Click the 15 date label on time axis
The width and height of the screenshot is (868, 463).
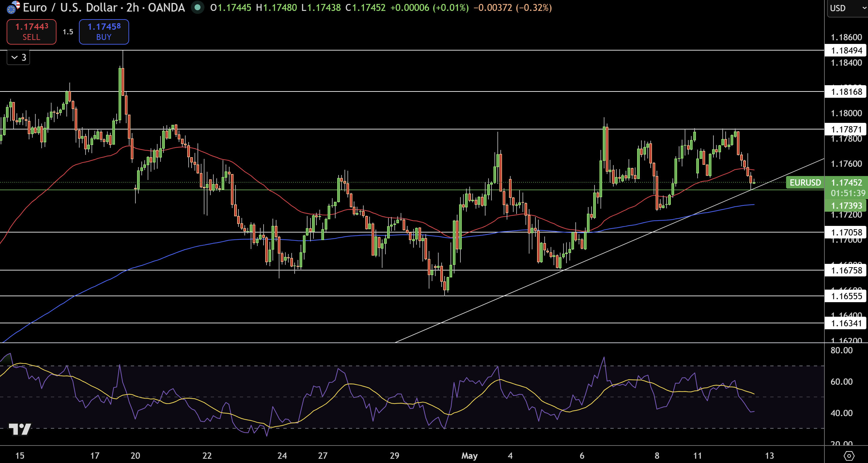coord(20,456)
